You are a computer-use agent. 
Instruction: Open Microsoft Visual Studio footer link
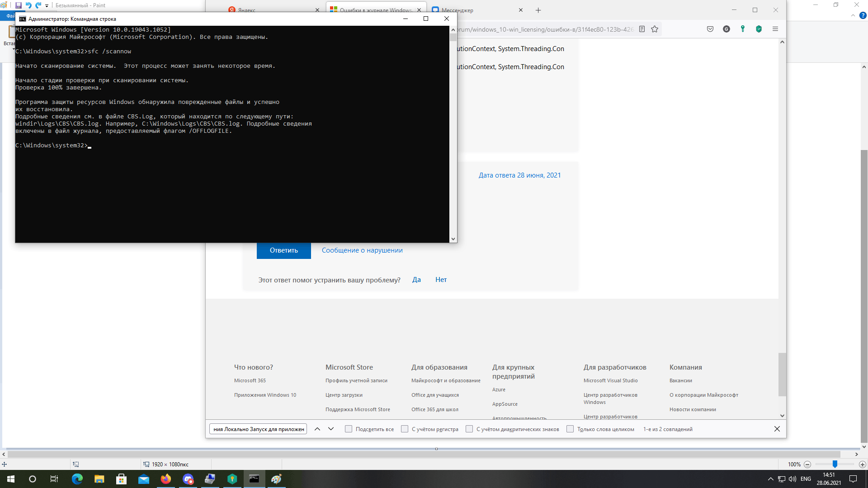tap(610, 380)
